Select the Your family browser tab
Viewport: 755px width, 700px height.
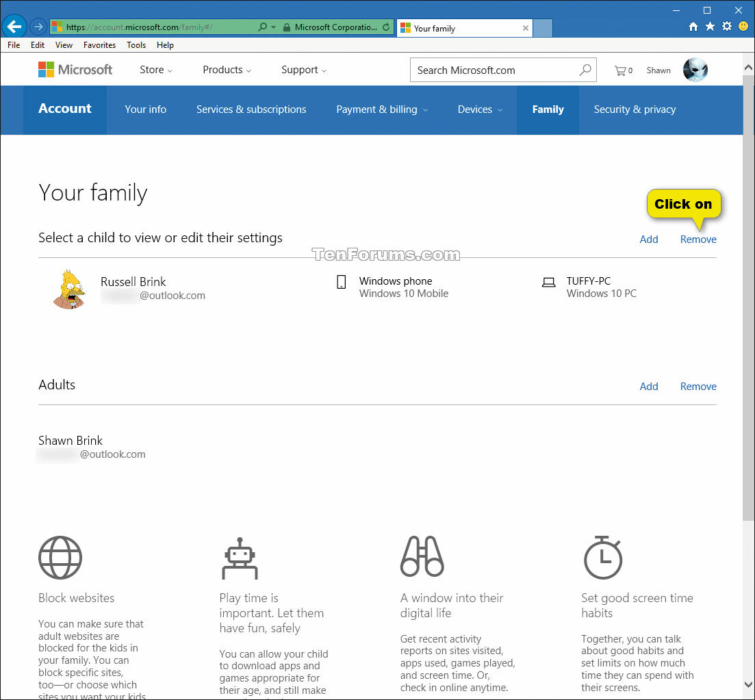pos(465,28)
